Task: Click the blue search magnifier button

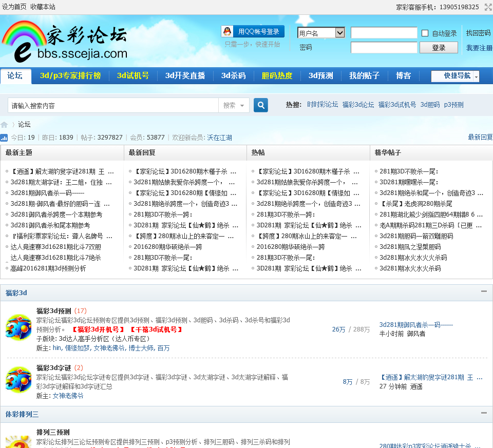Action: [261, 105]
